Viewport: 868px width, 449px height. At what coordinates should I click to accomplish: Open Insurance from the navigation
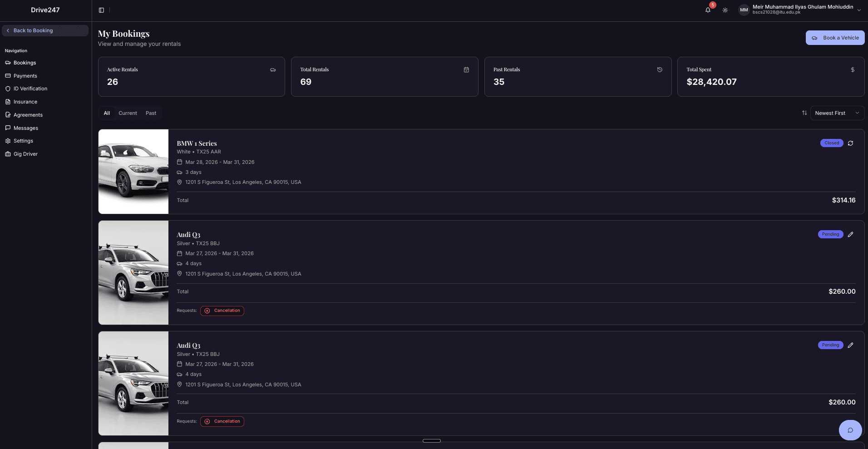coord(25,102)
